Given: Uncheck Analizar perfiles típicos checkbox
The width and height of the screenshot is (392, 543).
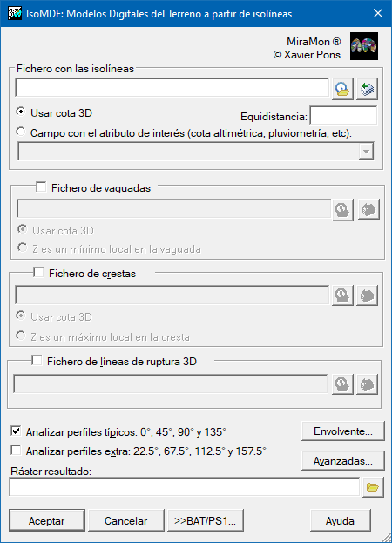Looking at the screenshot, I should pyautogui.click(x=16, y=431).
